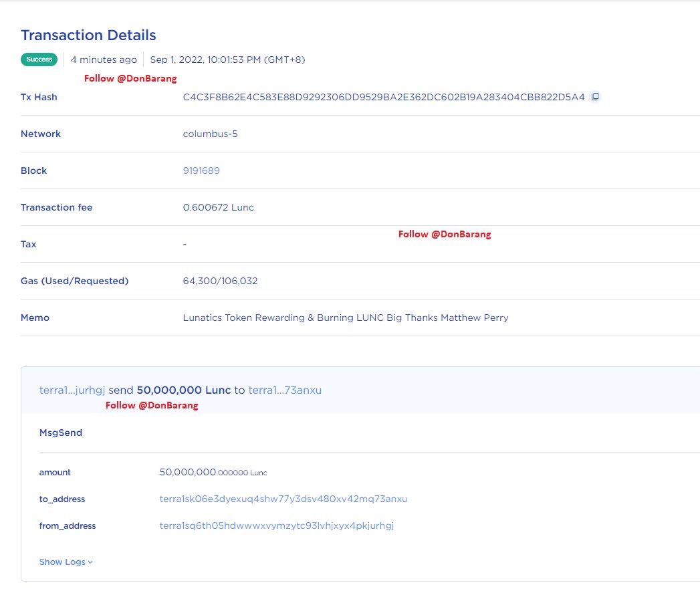700x613 pixels.
Task: Open block 9191689 link
Action: click(201, 170)
